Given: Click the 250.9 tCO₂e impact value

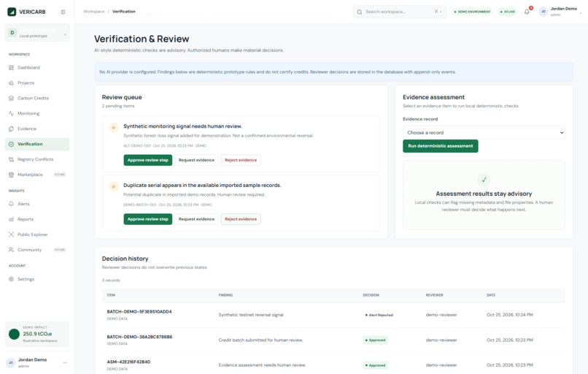Looking at the screenshot, I should pos(37,334).
